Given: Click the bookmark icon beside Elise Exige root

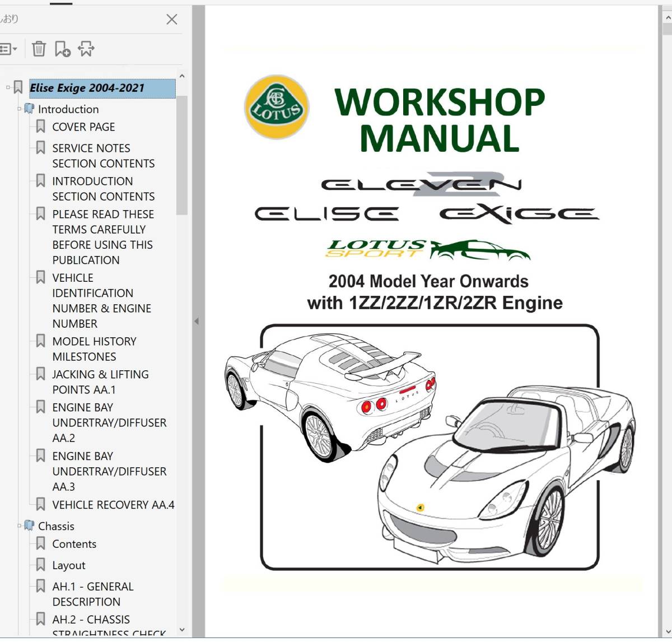Looking at the screenshot, I should coord(18,87).
